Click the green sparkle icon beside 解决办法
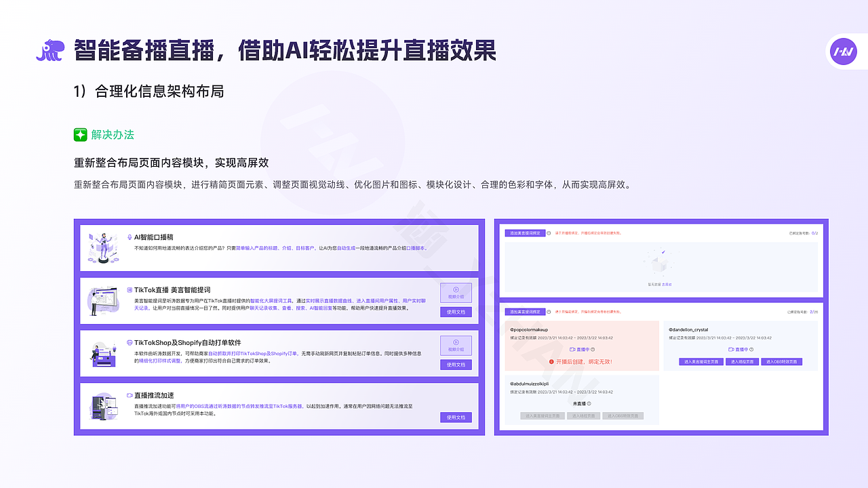The height and width of the screenshot is (488, 868). click(x=81, y=134)
